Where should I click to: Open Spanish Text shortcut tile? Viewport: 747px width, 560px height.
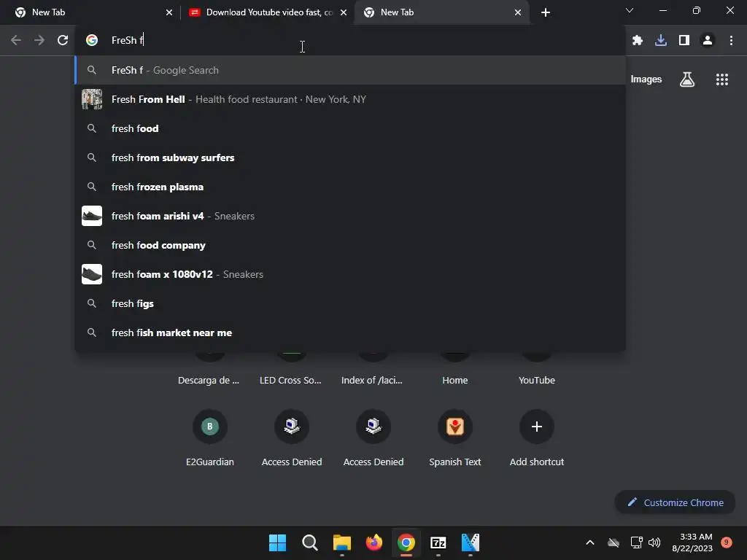pyautogui.click(x=455, y=436)
